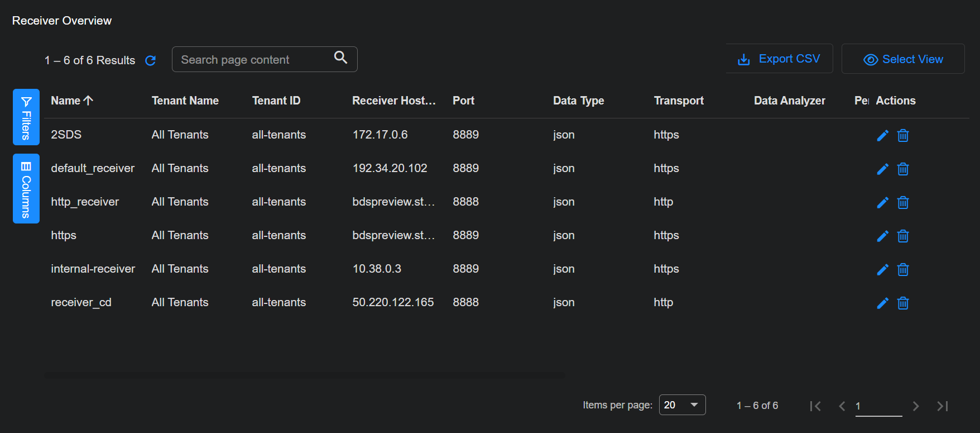Image resolution: width=980 pixels, height=433 pixels.
Task: Click the Export CSV button
Action: tap(779, 59)
